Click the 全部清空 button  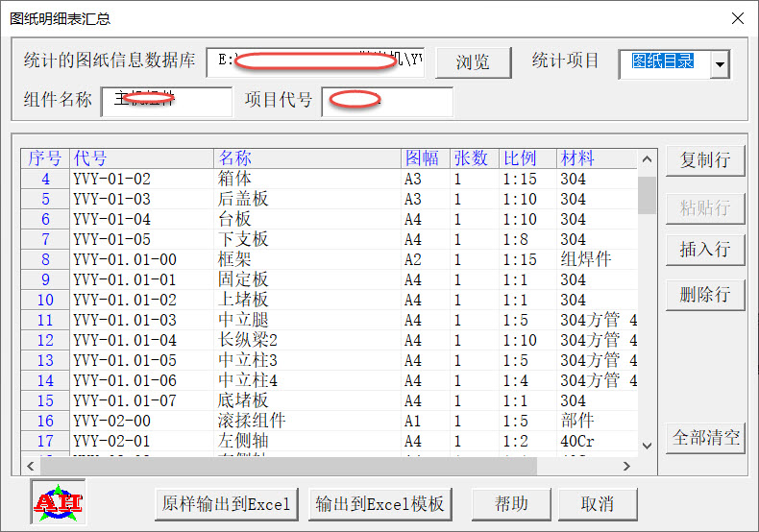click(705, 438)
